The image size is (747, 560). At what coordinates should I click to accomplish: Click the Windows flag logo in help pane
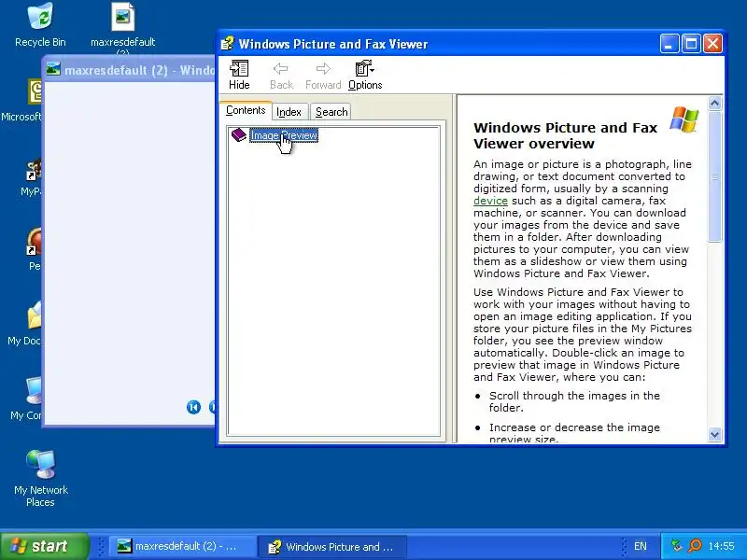pos(684,119)
